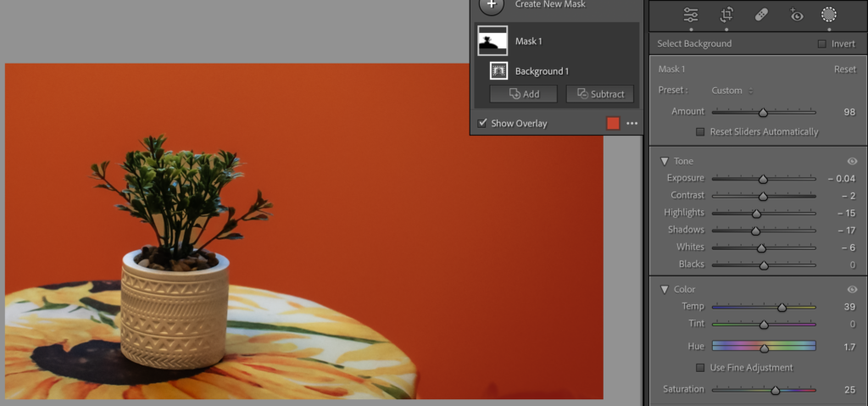
Task: Check Reset Sliders Automatically
Action: [700, 132]
